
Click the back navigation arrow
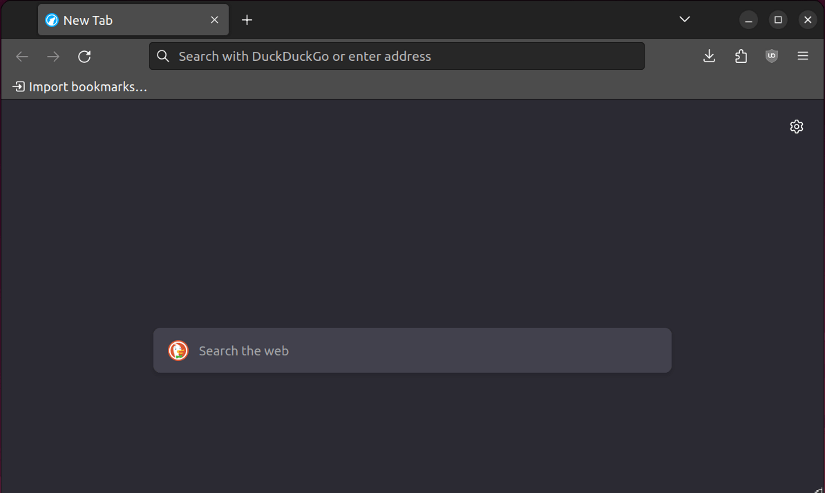(22, 56)
